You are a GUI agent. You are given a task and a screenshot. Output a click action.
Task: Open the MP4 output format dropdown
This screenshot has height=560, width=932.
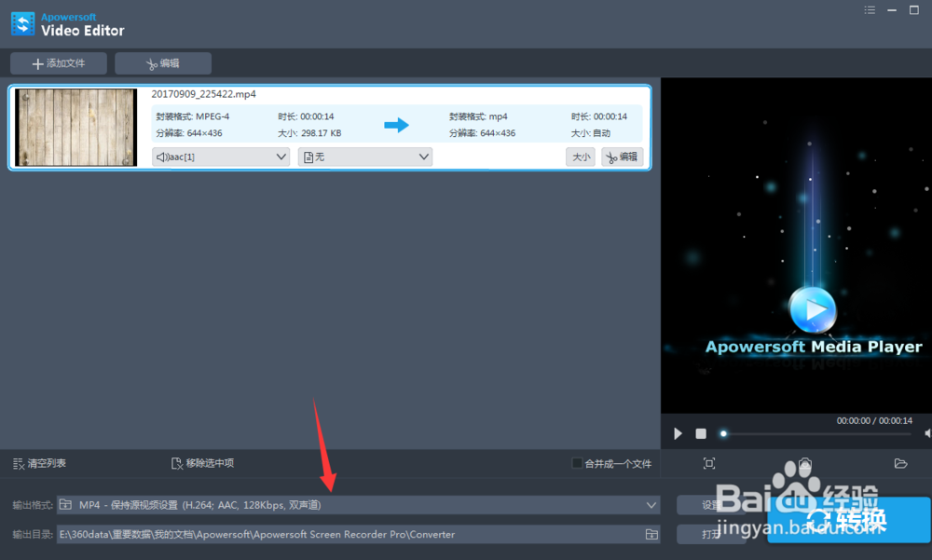tap(651, 504)
